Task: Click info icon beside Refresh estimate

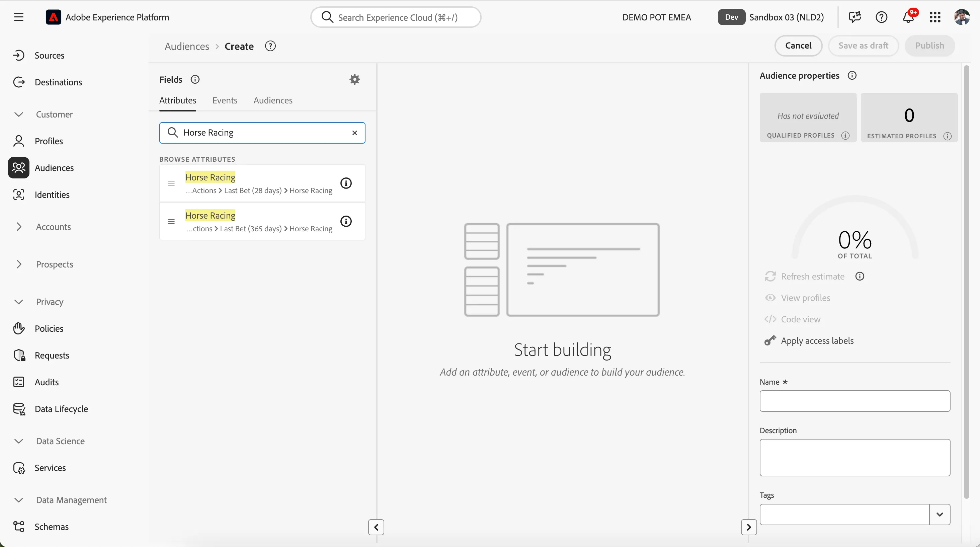Action: click(860, 276)
